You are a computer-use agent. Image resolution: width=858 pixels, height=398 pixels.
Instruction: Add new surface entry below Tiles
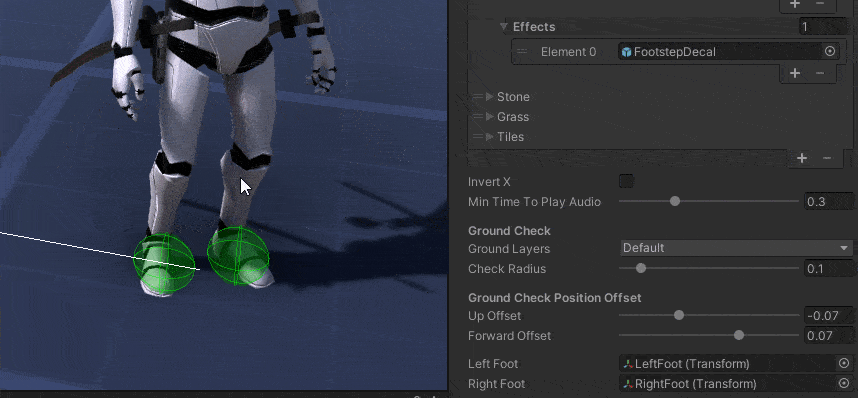802,158
